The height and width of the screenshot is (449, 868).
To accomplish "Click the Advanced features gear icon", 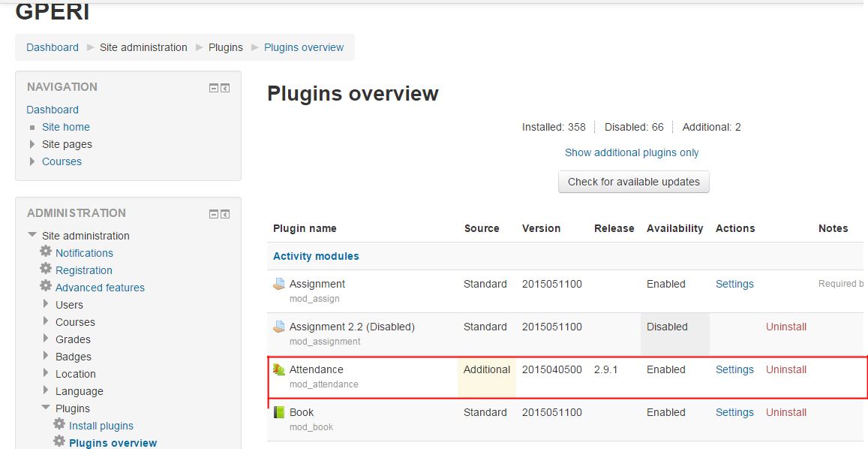I will (x=46, y=286).
